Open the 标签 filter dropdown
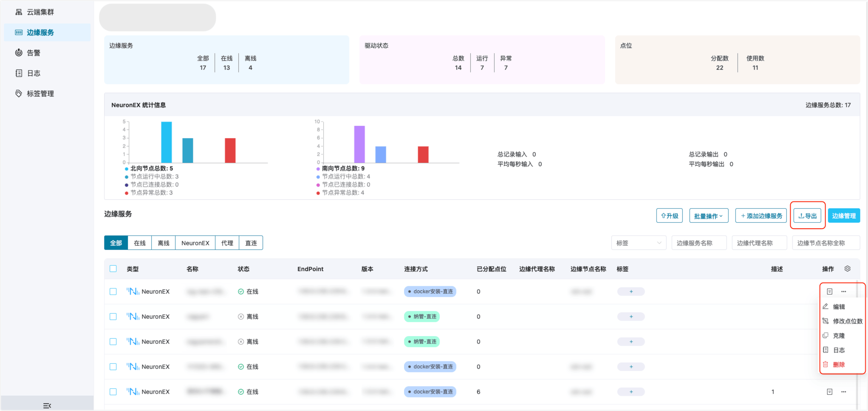 tap(639, 243)
